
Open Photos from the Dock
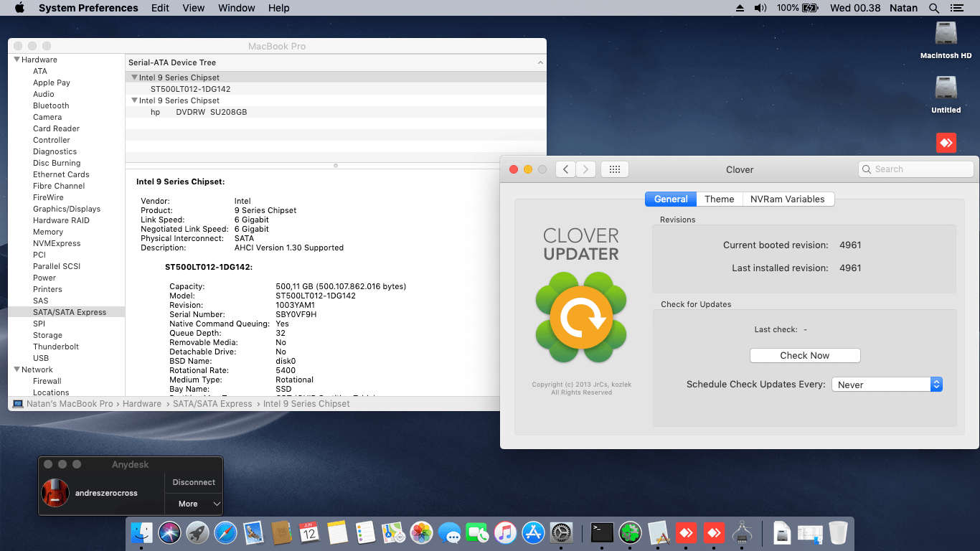coord(421,532)
